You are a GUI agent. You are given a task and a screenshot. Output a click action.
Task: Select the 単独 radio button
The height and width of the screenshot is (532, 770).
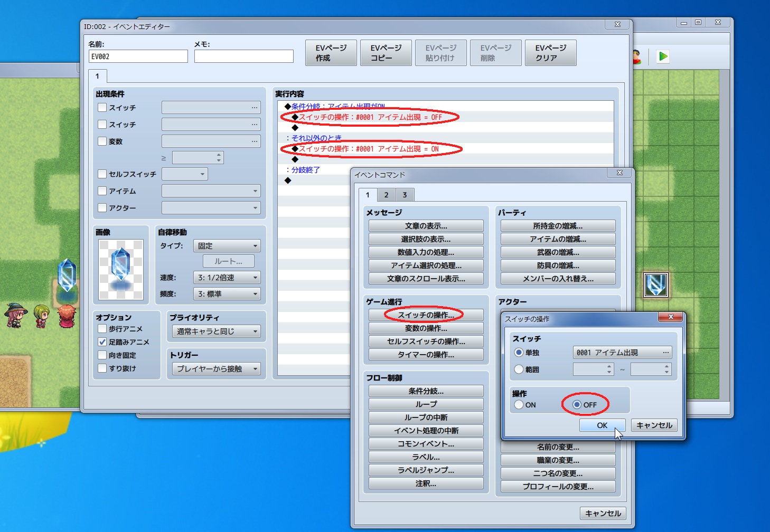tap(519, 353)
